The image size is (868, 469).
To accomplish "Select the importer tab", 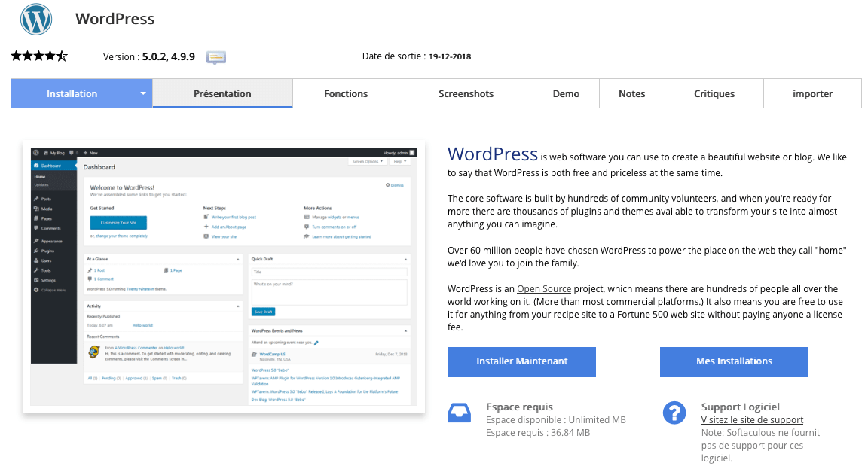I will click(x=813, y=93).
